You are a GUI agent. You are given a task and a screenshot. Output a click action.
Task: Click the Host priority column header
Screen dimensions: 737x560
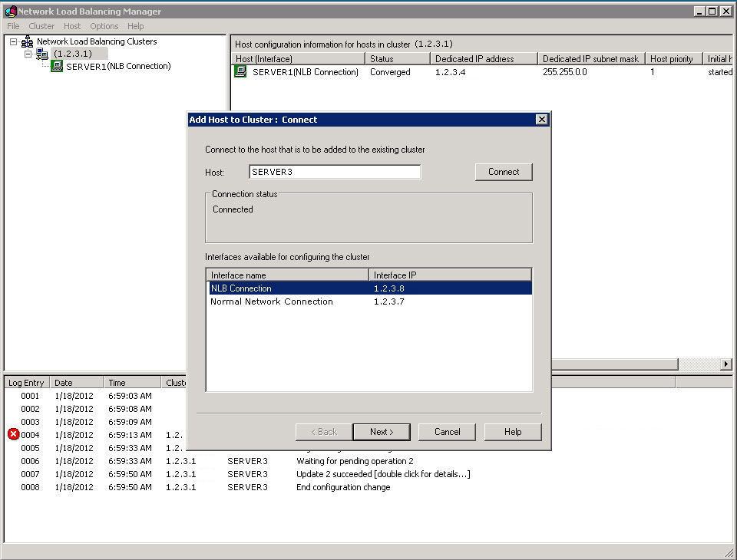click(x=674, y=59)
